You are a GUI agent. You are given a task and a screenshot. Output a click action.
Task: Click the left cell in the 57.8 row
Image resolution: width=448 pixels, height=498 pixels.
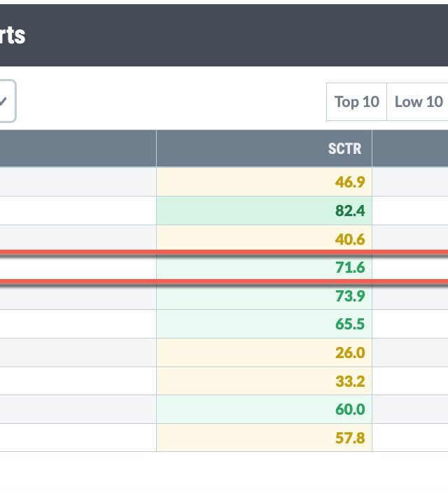pyautogui.click(x=77, y=438)
